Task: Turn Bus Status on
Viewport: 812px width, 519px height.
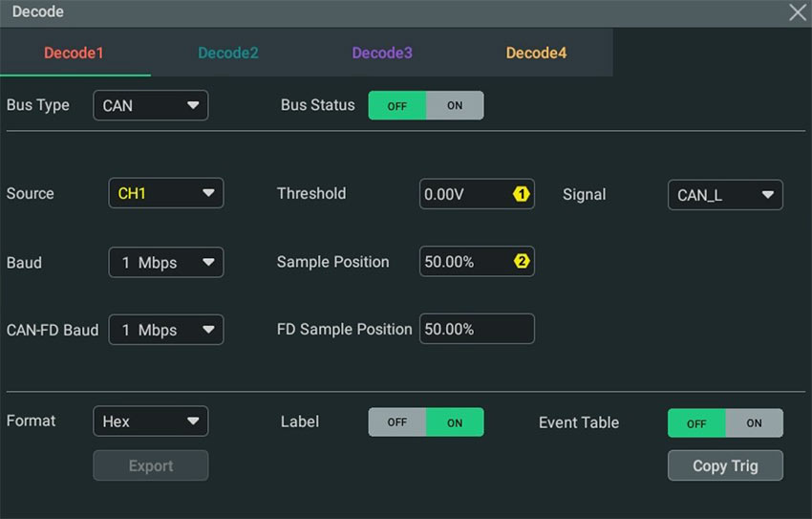Action: (455, 106)
